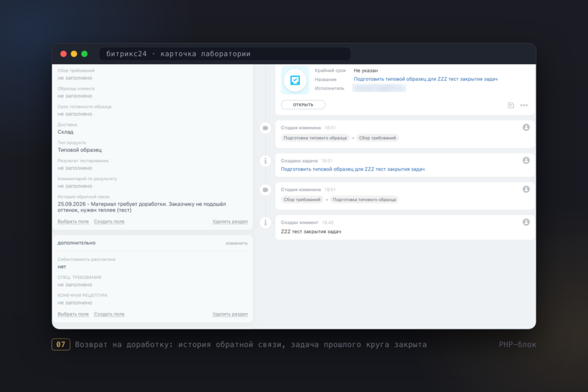Click 'не заполнено' under 'Срок готовности образца'
The image size is (588, 392).
click(75, 114)
